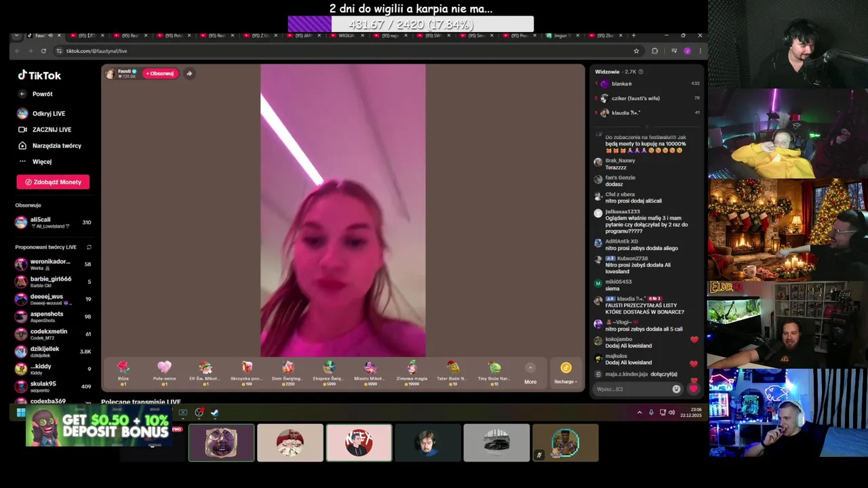Screen dimensions: 868x488
Task: Select the car avatar call participant
Action: click(496, 443)
